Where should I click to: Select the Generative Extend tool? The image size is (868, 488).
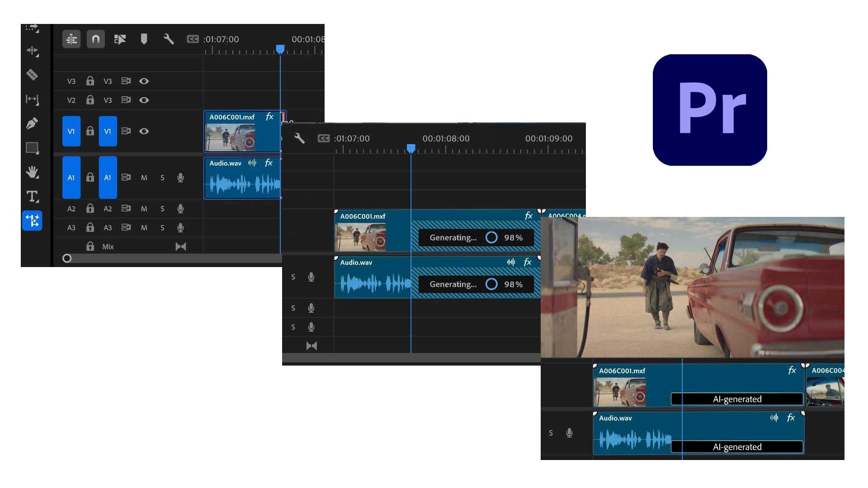[33, 221]
